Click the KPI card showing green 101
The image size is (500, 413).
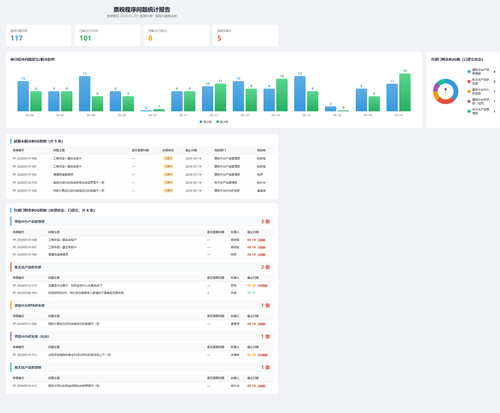[107, 35]
